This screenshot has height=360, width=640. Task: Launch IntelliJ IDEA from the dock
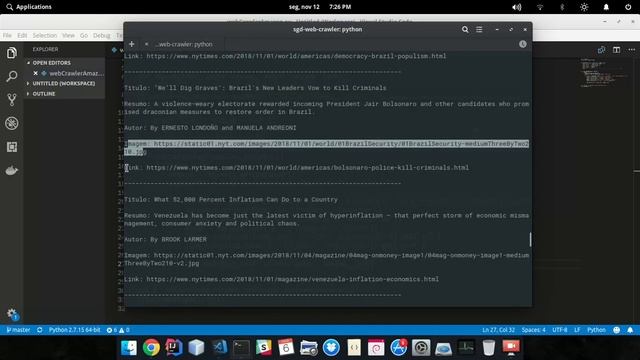click(x=174, y=348)
